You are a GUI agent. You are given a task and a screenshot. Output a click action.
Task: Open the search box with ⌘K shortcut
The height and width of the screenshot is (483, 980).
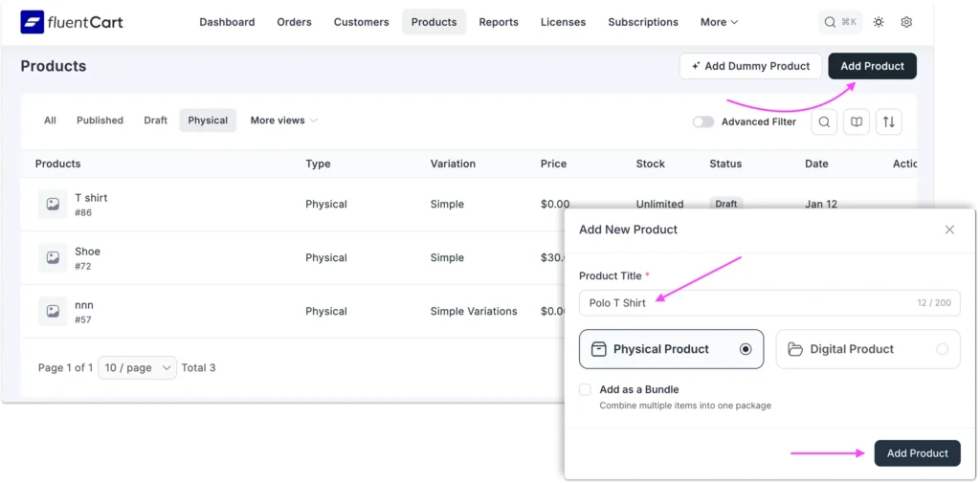point(840,22)
